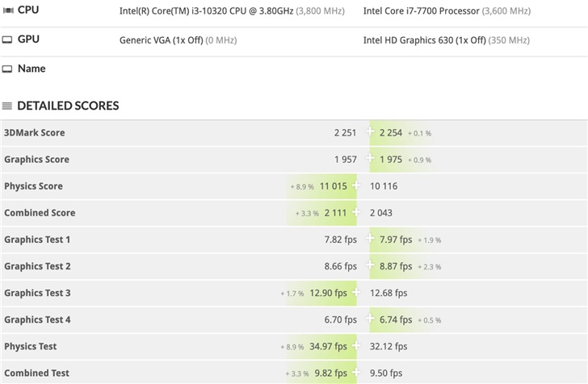Click the 11 015 Physics Score value
588x384 pixels.
pos(333,186)
